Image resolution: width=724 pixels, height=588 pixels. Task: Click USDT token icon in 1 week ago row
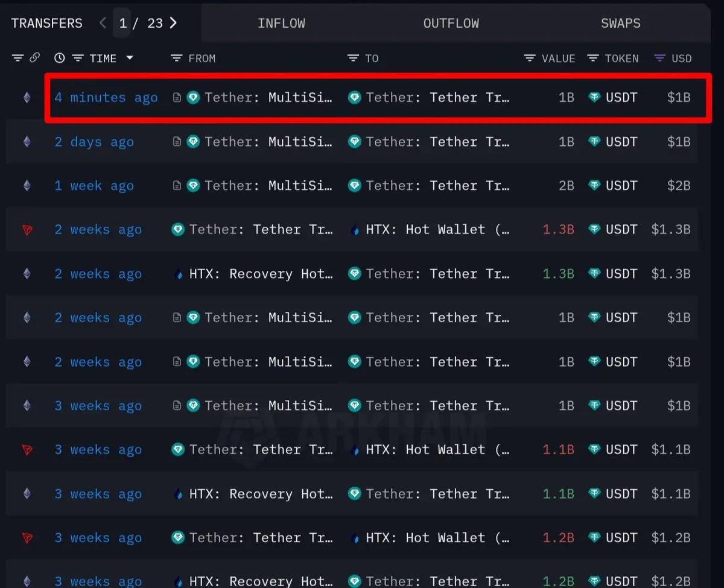pyautogui.click(x=594, y=186)
